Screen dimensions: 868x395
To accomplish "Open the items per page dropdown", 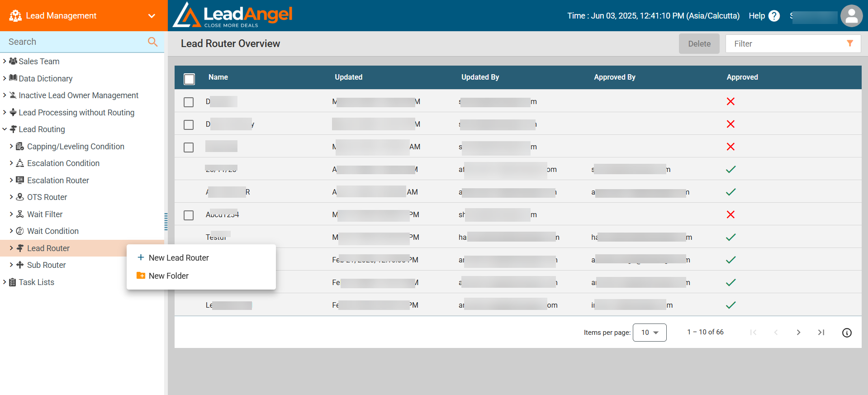I will [649, 333].
